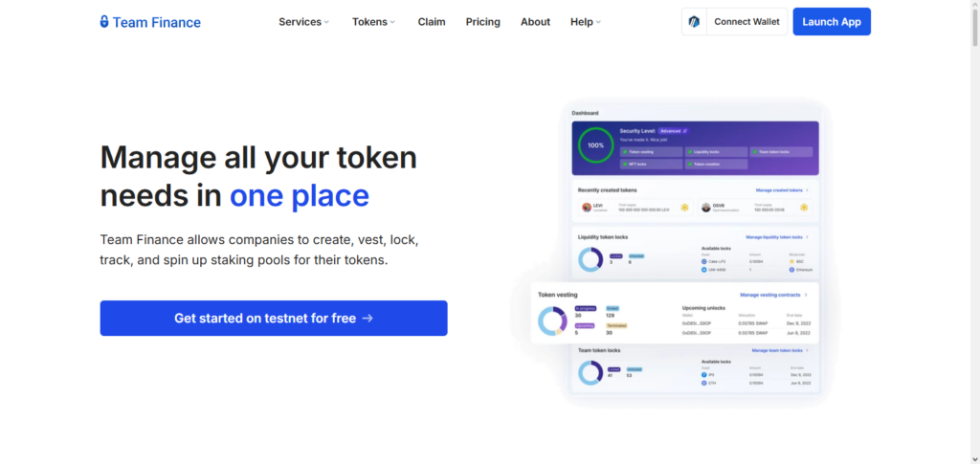Expand the Help dropdown menu

point(586,22)
